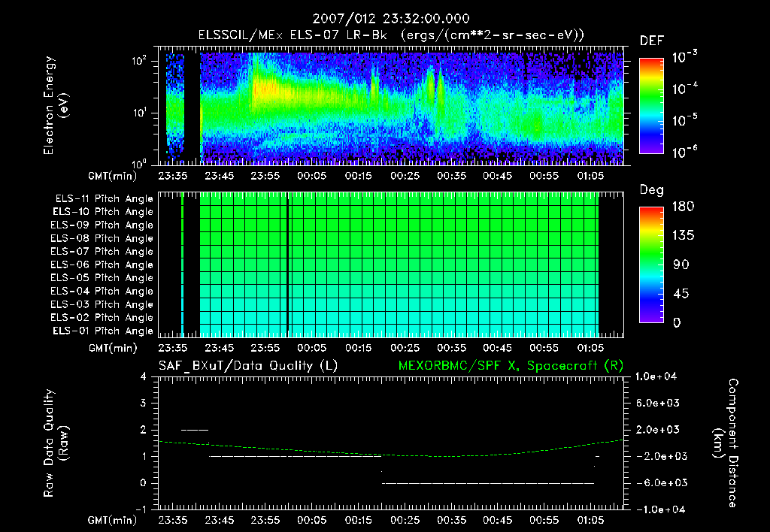Select the ELS-11 Pitch Angle row label

pos(104,199)
